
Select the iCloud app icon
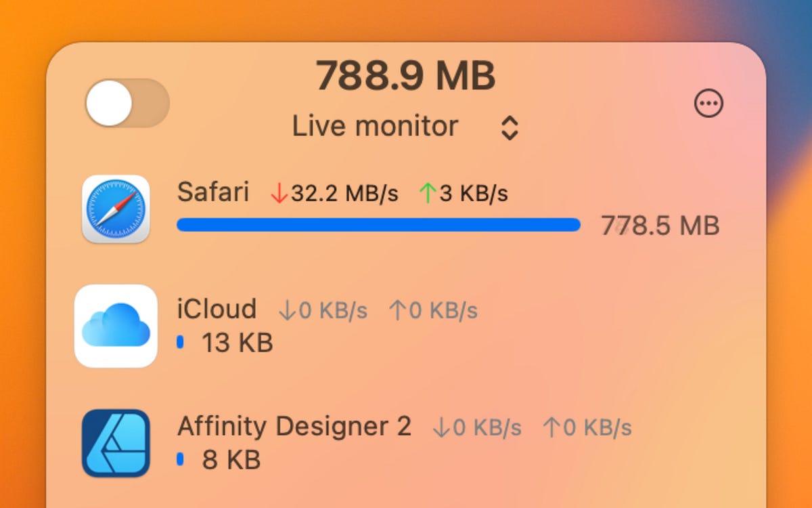click(x=116, y=326)
